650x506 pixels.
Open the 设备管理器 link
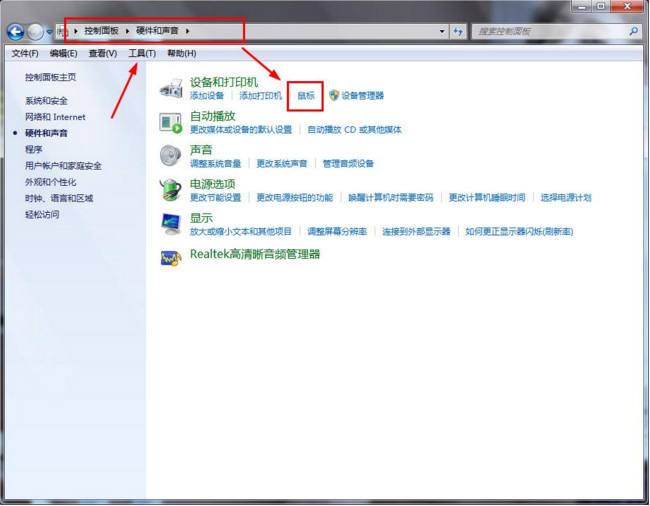(x=362, y=96)
